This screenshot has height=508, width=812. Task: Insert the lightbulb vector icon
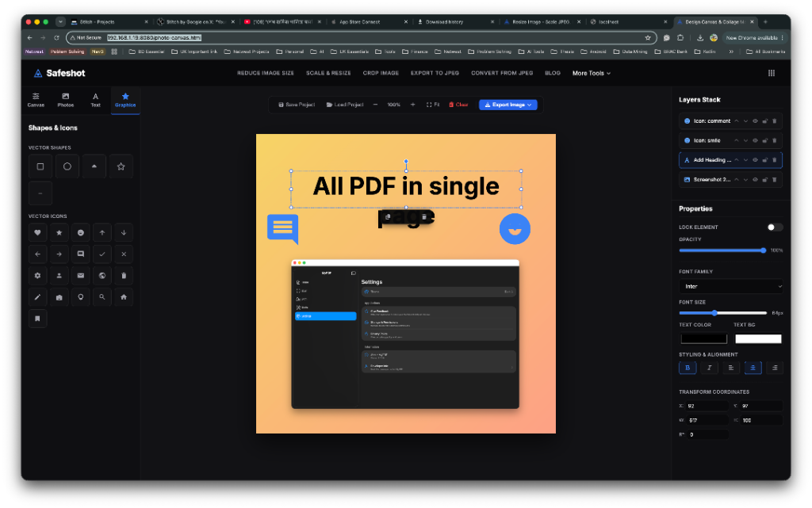(x=81, y=297)
